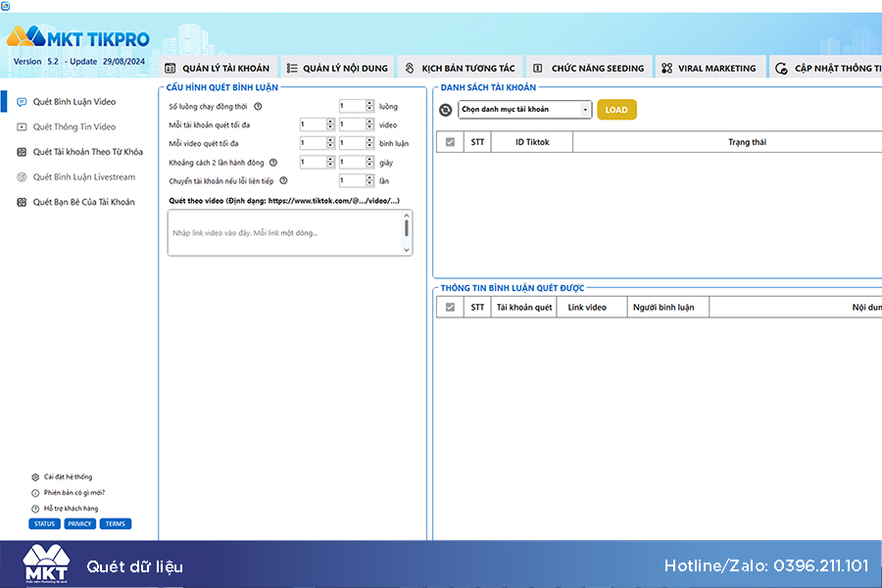Click the help icon beside Hỗ trợ khách hàng

click(35, 509)
